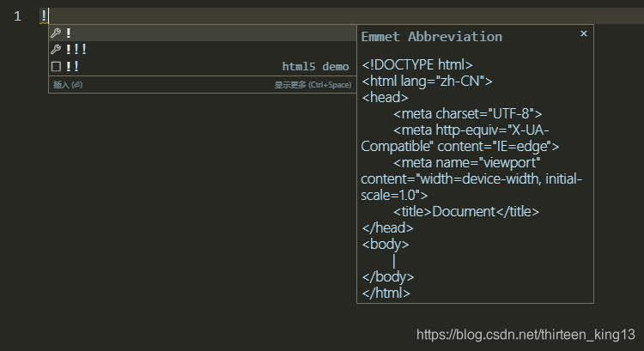Image resolution: width=644 pixels, height=351 pixels.
Task: Click the "<!DOCTYPE html>" preview line
Action: tap(416, 65)
